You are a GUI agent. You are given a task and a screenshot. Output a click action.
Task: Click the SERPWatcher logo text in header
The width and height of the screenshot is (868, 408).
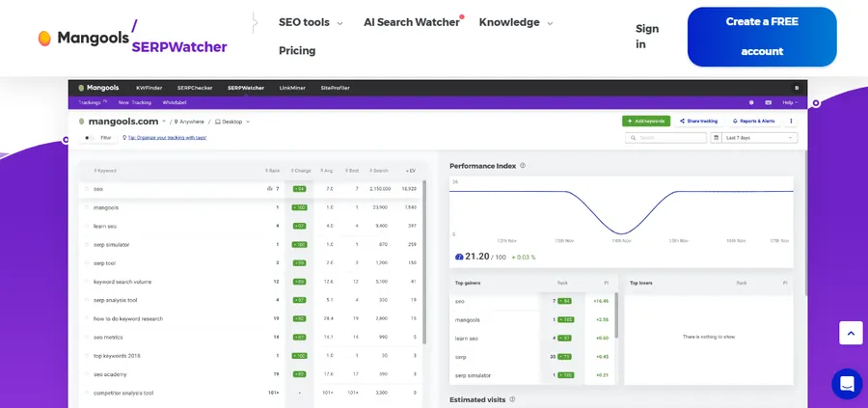coord(179,47)
